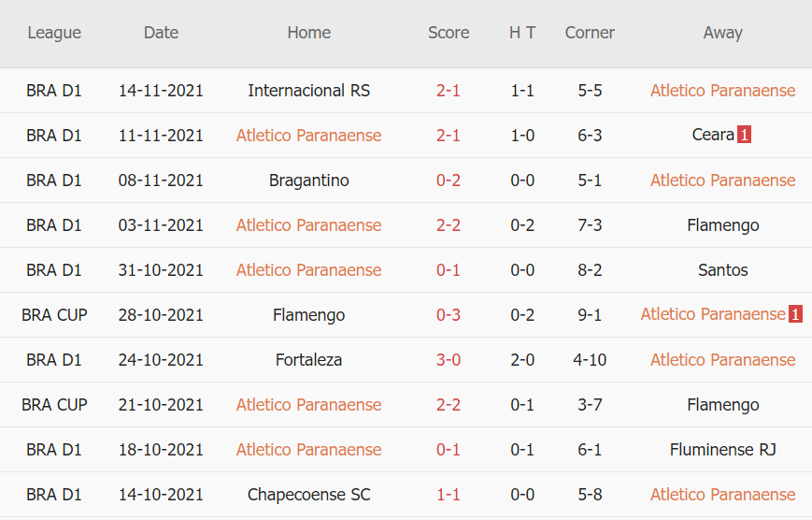812x520 pixels.
Task: Click the Away column header
Action: pyautogui.click(x=722, y=33)
